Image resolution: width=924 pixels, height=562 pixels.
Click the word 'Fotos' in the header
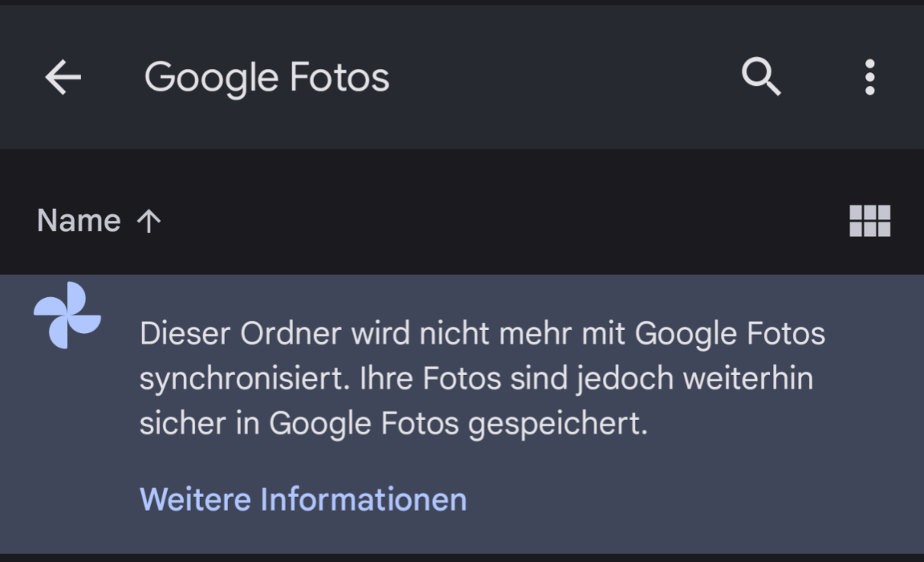point(340,77)
